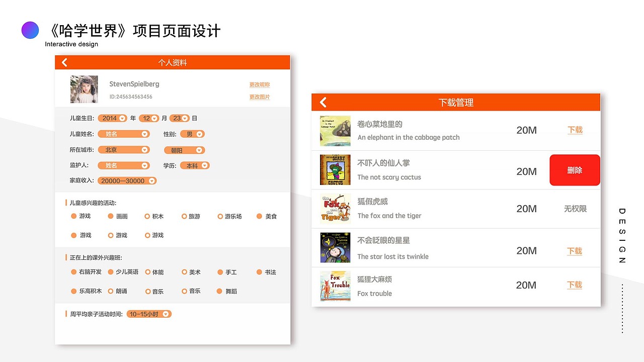Click the 个人资料 header bar
Image resolution: width=644 pixels, height=362 pixels.
(173, 62)
